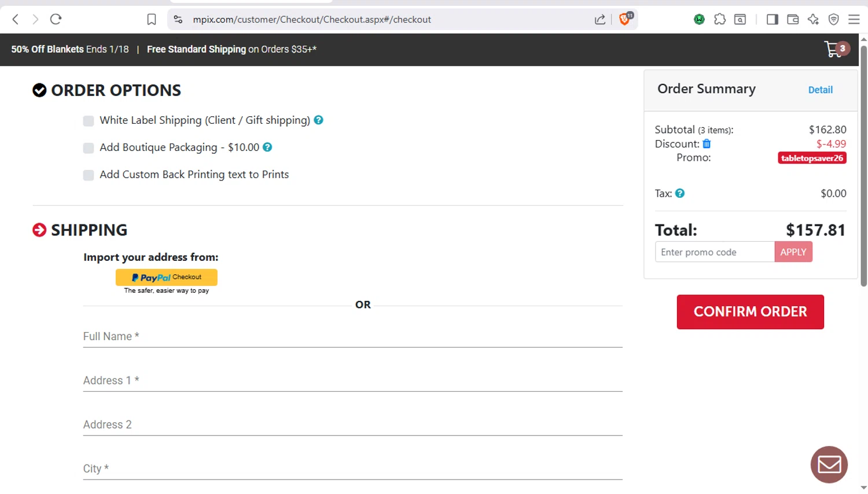The image size is (868, 494).
Task: Click the Brave Shields lion icon
Action: tap(624, 19)
